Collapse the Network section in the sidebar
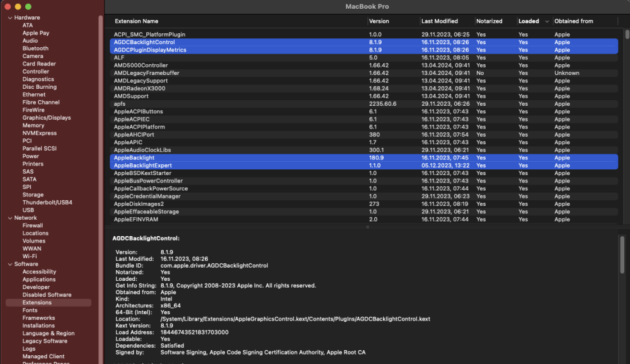The width and height of the screenshot is (630, 364). tap(9, 218)
